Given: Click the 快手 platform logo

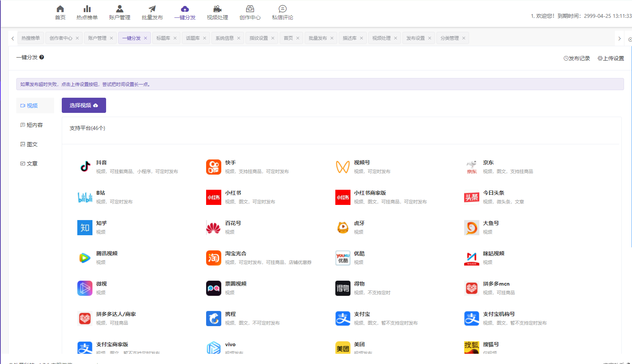Looking at the screenshot, I should coord(214,167).
